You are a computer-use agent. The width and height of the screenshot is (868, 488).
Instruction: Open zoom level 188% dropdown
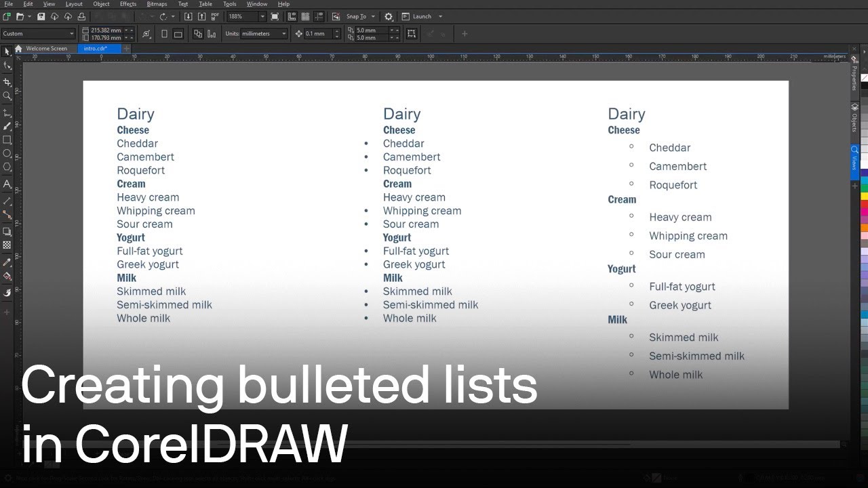(262, 16)
